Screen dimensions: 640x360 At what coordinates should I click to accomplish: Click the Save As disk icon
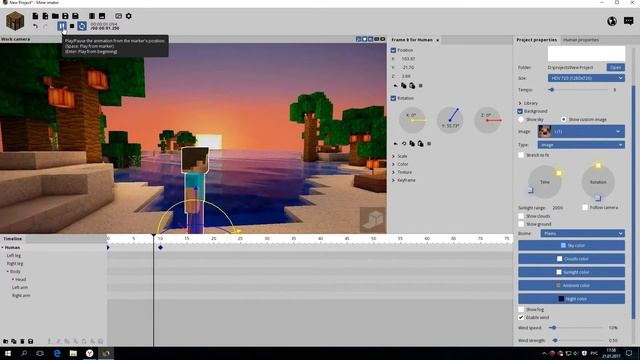click(76, 16)
